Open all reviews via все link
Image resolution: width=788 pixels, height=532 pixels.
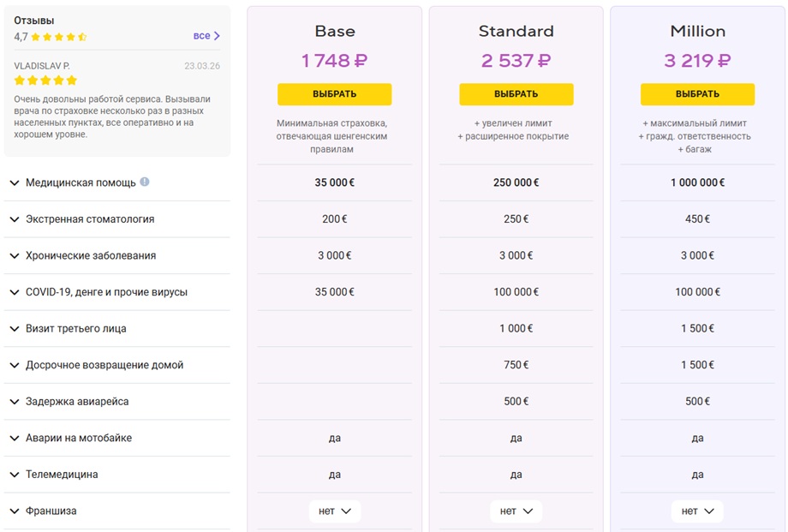pos(201,36)
